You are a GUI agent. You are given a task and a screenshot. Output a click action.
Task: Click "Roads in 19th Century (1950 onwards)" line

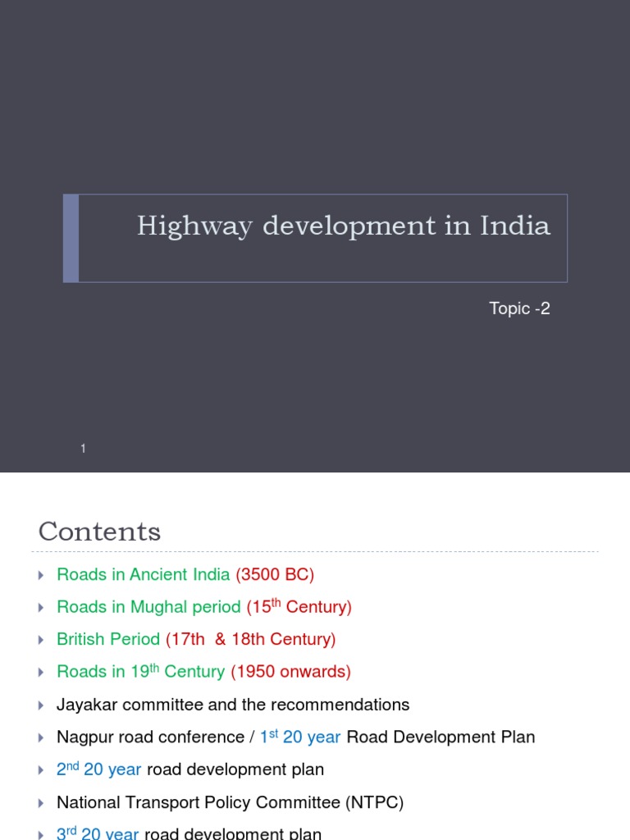pos(203,671)
